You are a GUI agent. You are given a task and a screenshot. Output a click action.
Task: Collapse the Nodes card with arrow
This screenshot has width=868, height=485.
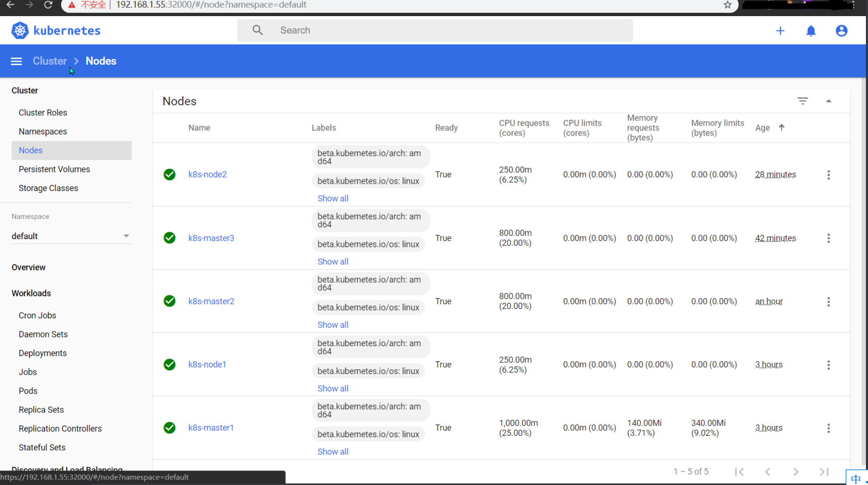pos(828,101)
